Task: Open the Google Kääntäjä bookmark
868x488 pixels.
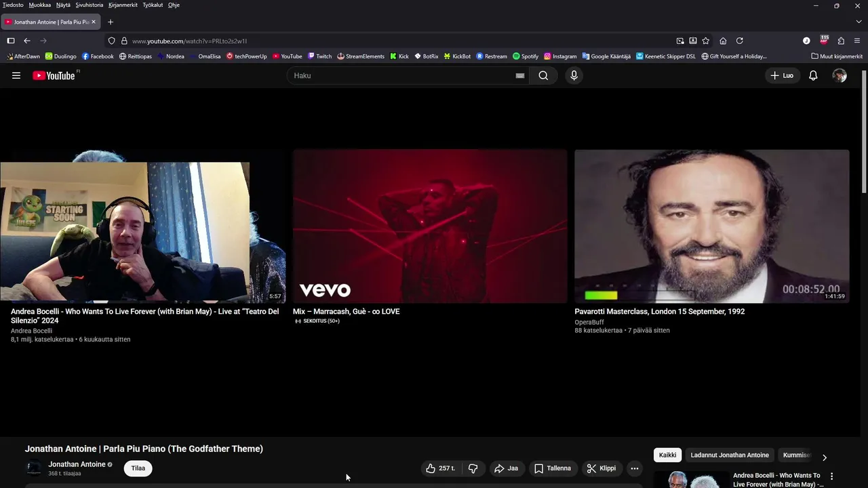Action: pyautogui.click(x=606, y=56)
